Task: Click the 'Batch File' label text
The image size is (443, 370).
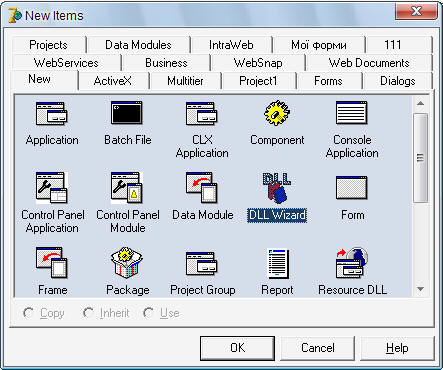Action: click(128, 140)
